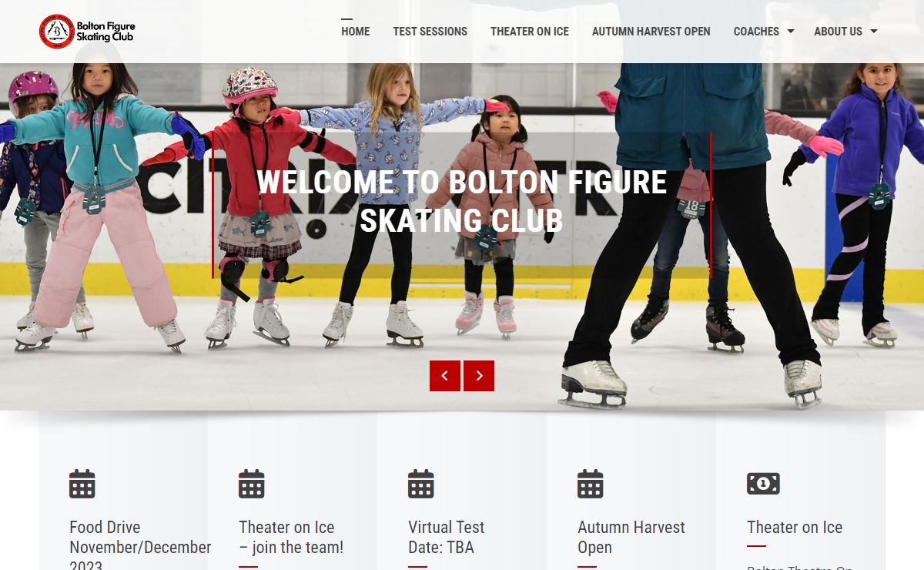Open the Test Sessions page

point(430,32)
